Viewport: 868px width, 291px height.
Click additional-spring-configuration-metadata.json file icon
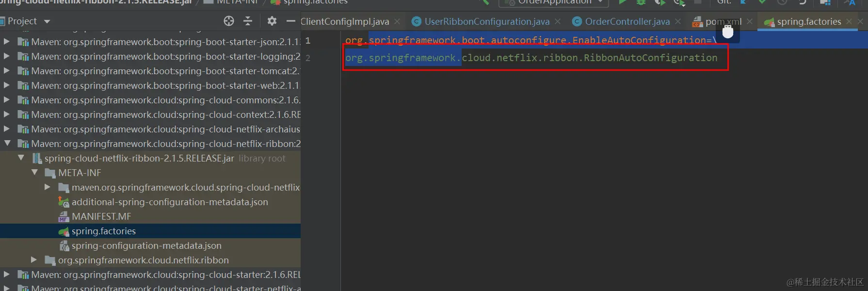64,202
